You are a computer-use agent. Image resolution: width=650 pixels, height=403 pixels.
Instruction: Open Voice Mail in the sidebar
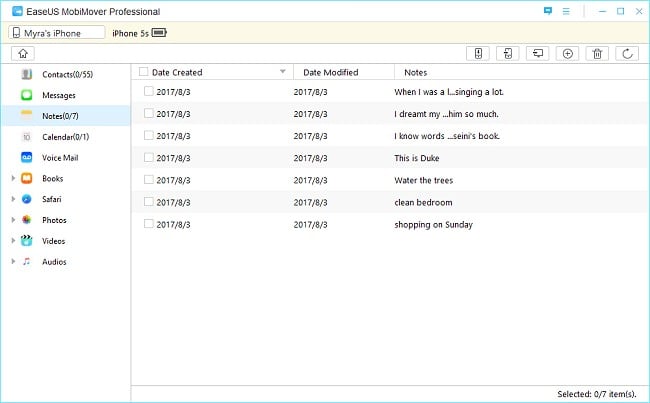59,158
